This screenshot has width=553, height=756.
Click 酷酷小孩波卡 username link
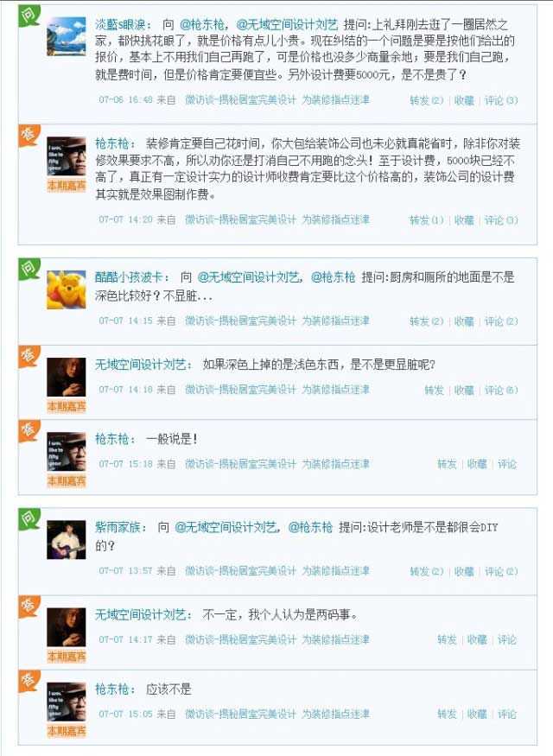click(130, 277)
